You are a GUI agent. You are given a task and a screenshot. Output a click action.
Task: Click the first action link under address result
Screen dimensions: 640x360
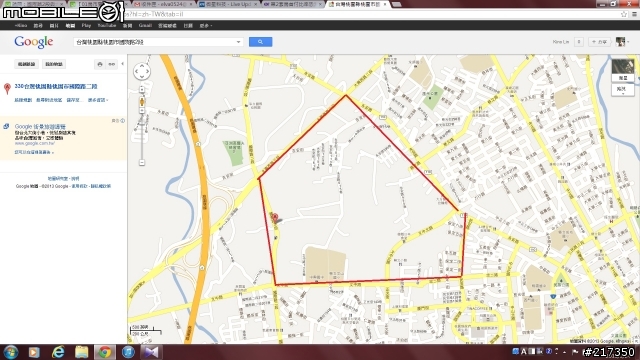pos(23,100)
